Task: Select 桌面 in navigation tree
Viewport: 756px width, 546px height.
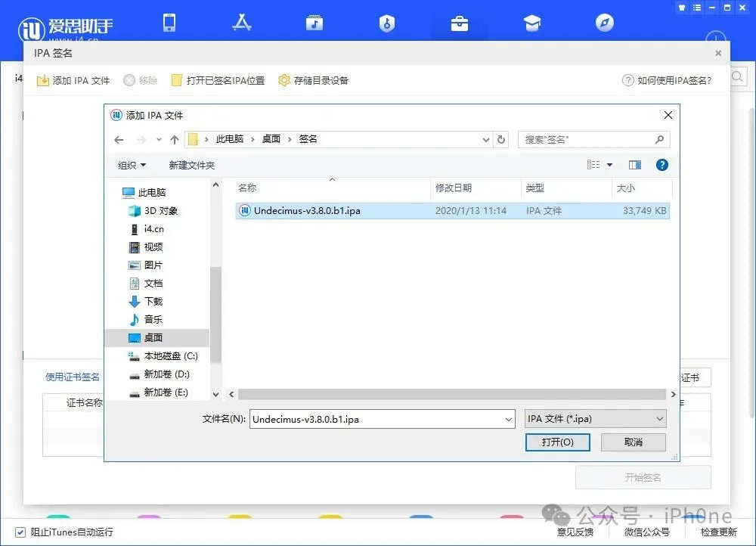Action: [x=156, y=337]
